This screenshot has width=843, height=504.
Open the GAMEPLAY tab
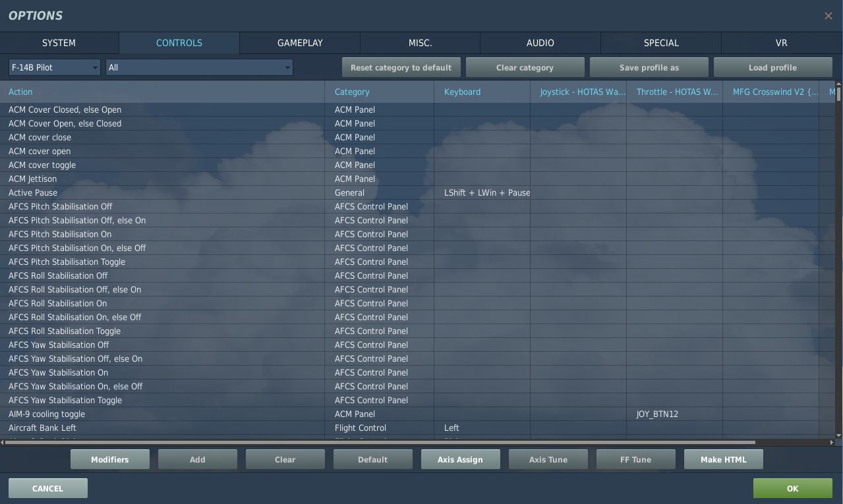pyautogui.click(x=300, y=43)
